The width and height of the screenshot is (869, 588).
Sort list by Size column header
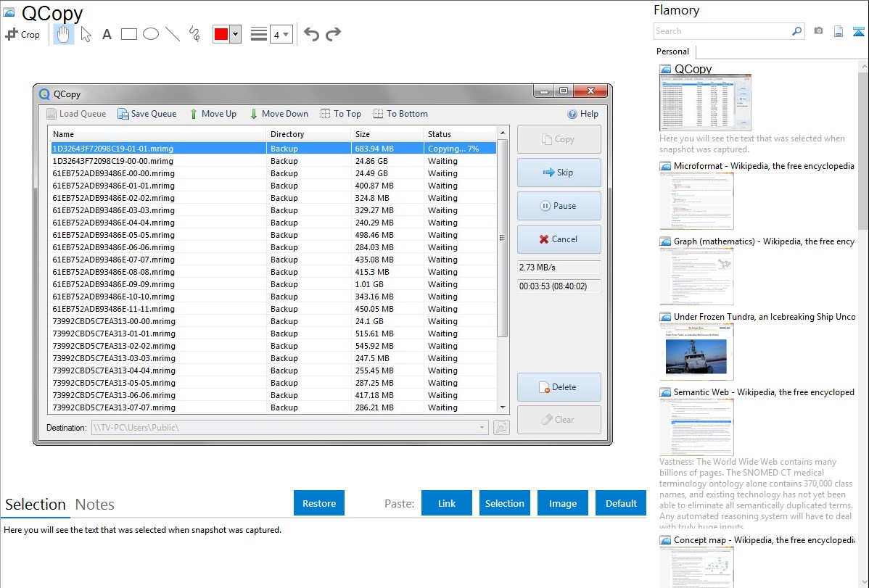point(387,134)
